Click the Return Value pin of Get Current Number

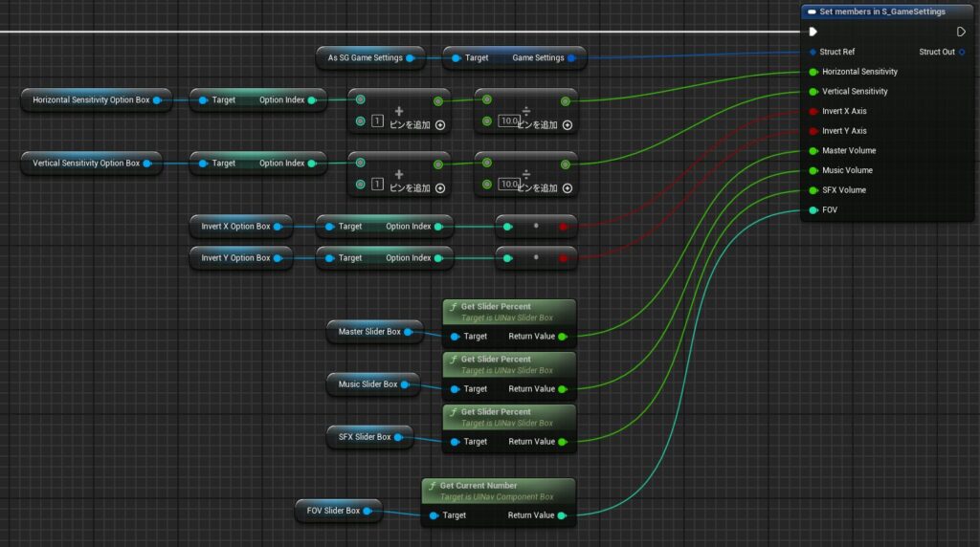click(562, 515)
